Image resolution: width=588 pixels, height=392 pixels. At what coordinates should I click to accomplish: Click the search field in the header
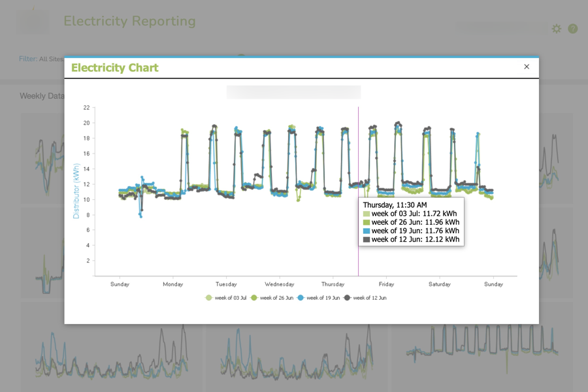[x=500, y=27]
